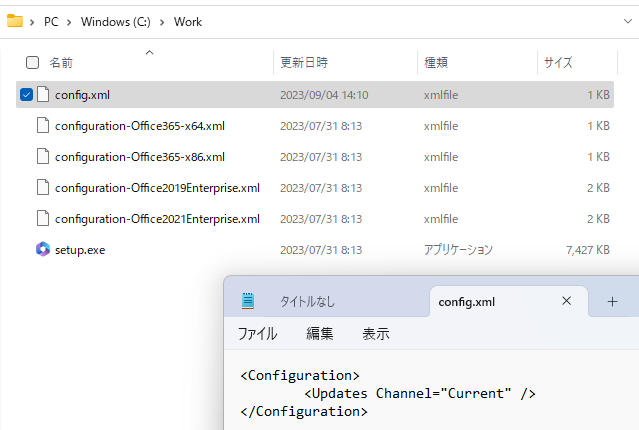This screenshot has height=430, width=639.
Task: Click the file icon of config.xml
Action: pos(43,95)
